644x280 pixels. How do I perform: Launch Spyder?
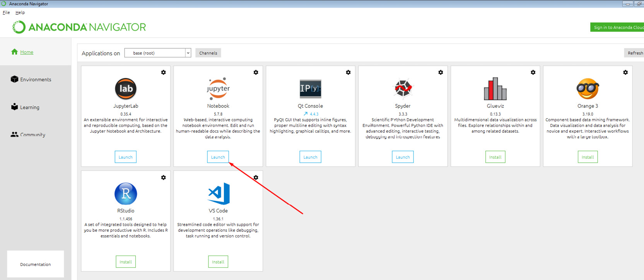coord(403,157)
